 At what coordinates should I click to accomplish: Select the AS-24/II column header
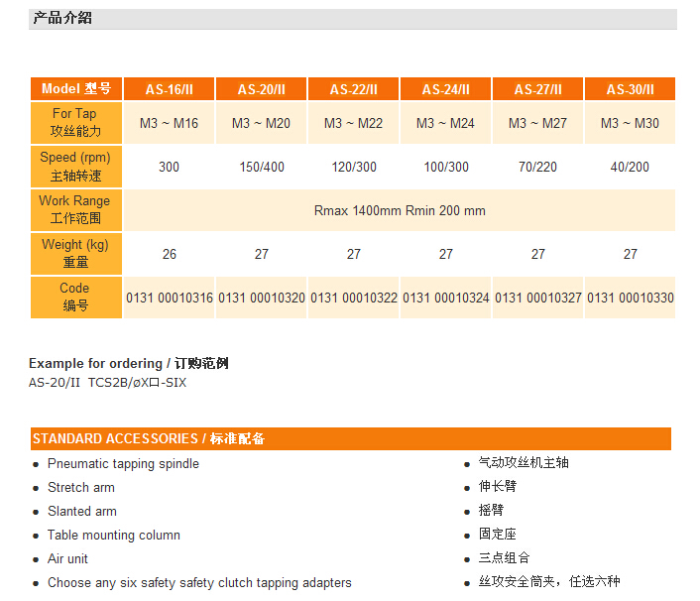445,89
